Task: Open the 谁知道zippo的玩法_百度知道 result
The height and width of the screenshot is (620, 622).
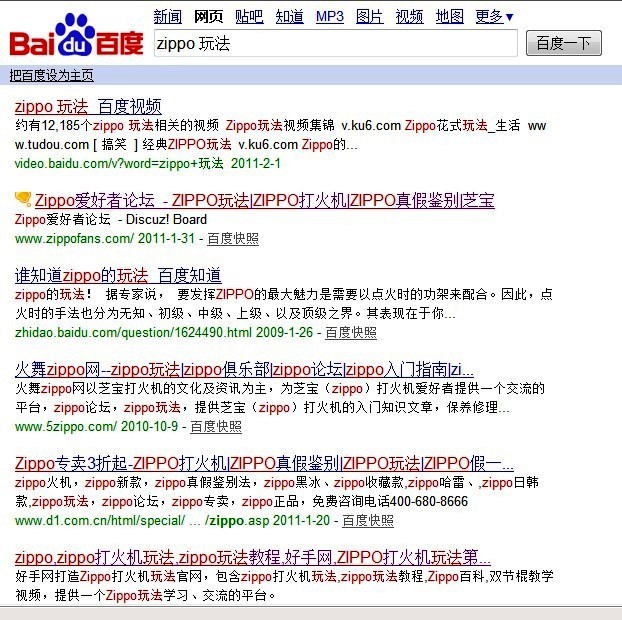Action: (x=118, y=275)
